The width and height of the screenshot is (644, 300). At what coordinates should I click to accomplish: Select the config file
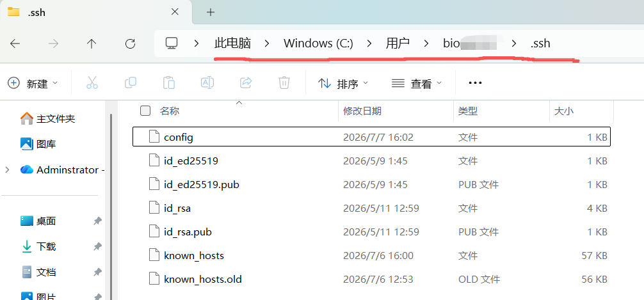click(371, 137)
